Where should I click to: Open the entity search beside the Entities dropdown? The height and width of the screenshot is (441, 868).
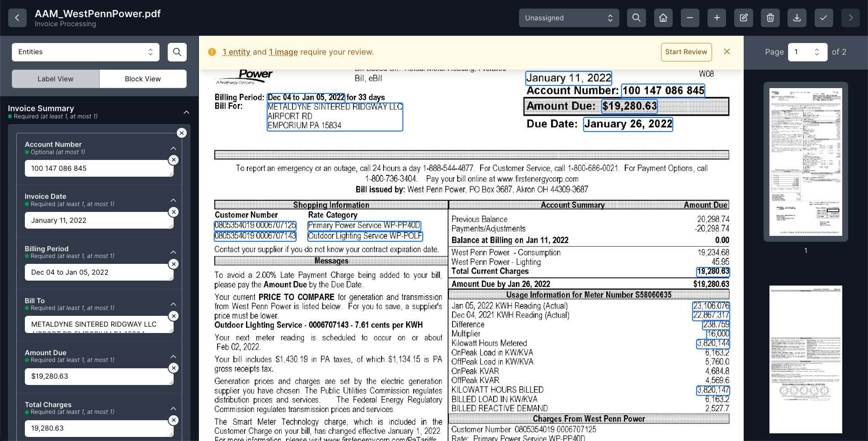coord(177,52)
